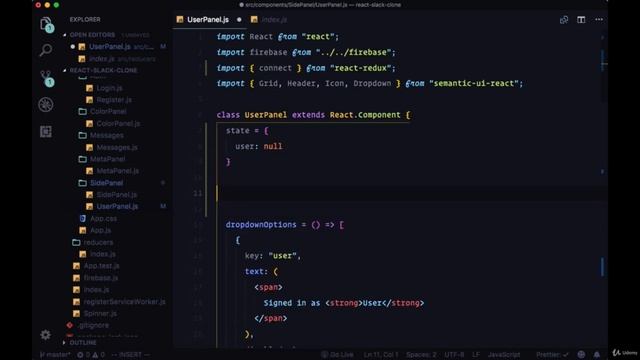This screenshot has width=640, height=360.
Task: Open the editor More Actions menu
Action: tap(599, 20)
